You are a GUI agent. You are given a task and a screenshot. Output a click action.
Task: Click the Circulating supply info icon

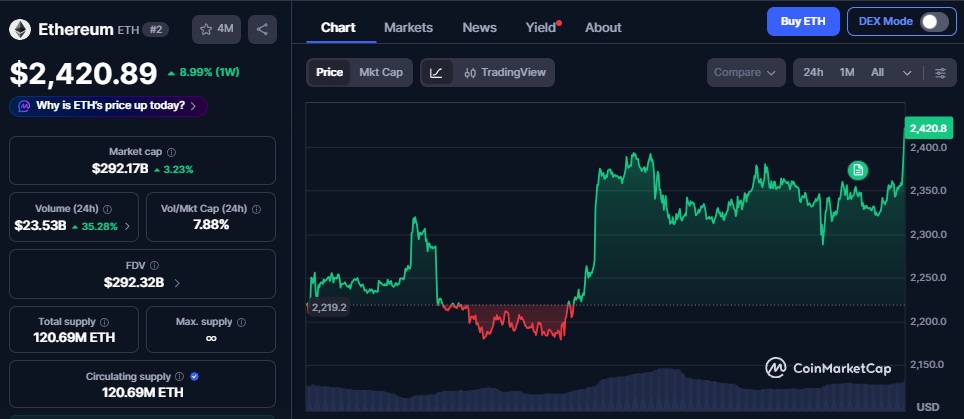point(180,376)
